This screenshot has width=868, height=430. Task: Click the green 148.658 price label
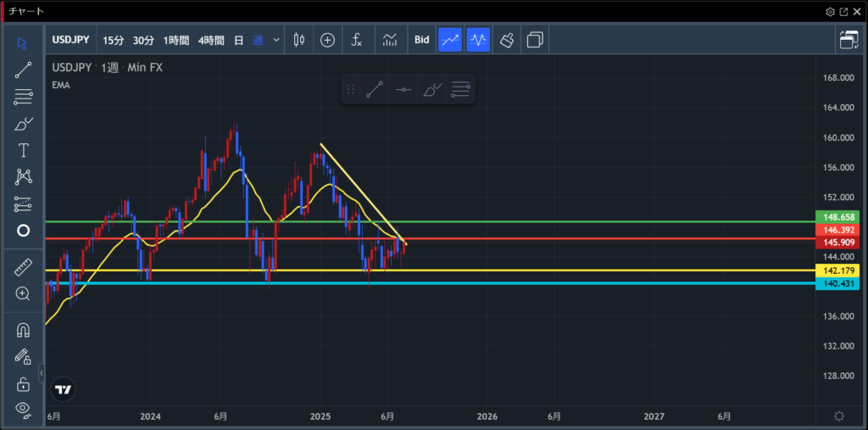click(838, 216)
